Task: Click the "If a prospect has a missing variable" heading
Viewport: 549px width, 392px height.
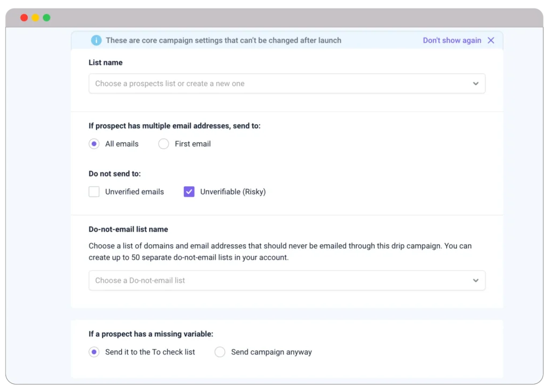Action: pos(151,334)
